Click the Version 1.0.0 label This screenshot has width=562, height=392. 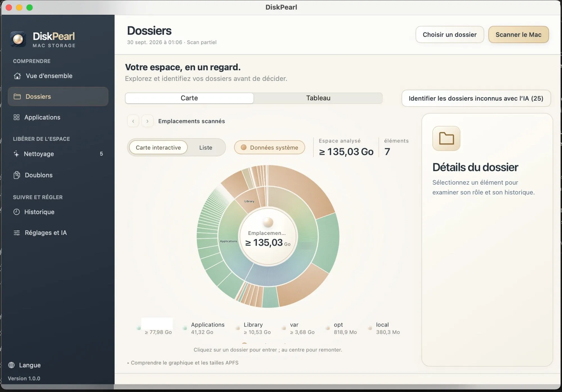(24, 379)
